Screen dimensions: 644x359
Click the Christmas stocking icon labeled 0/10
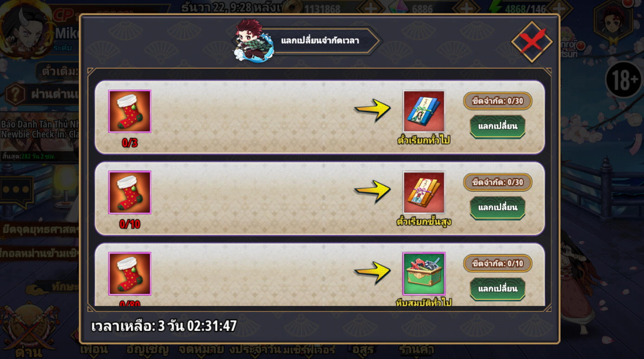pyautogui.click(x=129, y=192)
